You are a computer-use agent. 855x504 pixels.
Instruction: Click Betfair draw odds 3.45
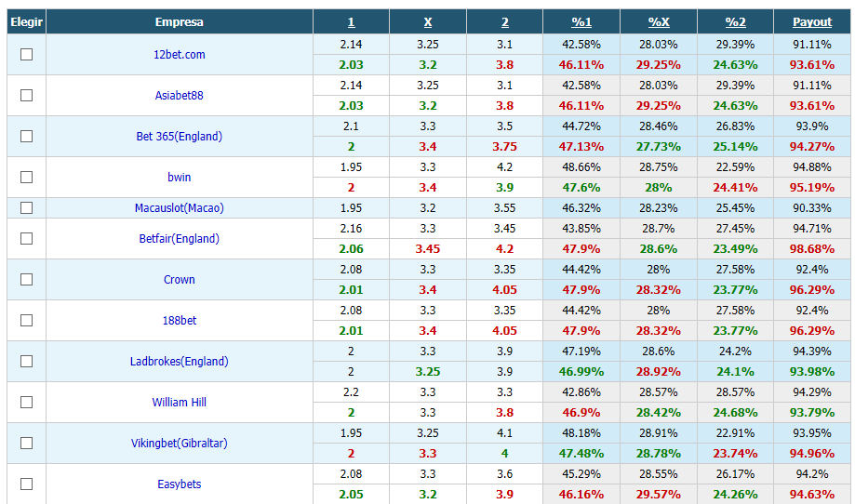coord(428,249)
